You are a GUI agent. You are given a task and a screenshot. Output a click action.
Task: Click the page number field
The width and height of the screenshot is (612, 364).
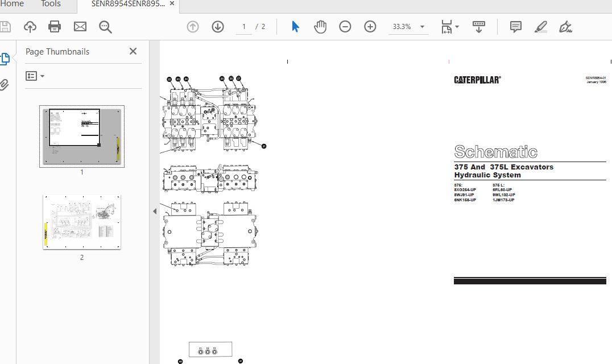pyautogui.click(x=244, y=27)
